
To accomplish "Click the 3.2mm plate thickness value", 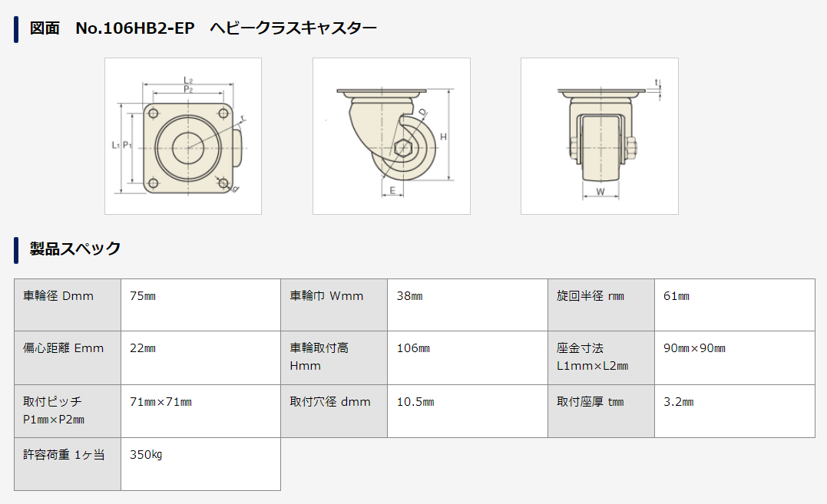I will coord(679,402).
